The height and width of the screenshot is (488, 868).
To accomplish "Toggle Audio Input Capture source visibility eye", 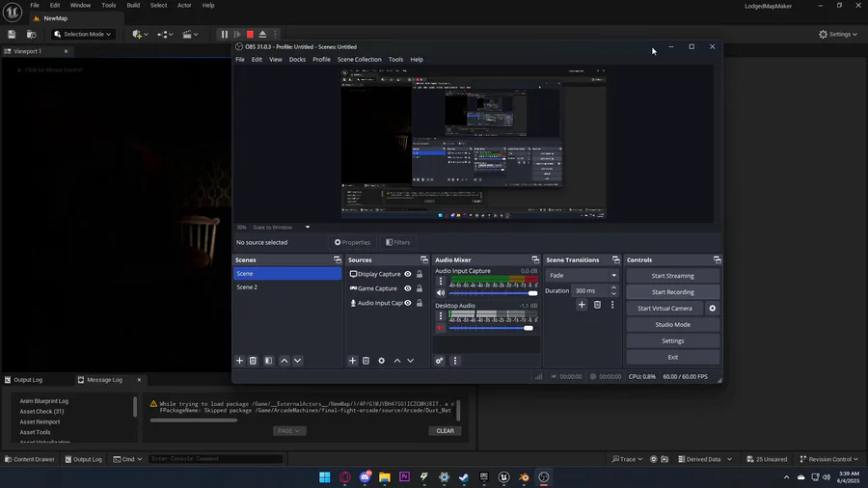I will pyautogui.click(x=408, y=303).
